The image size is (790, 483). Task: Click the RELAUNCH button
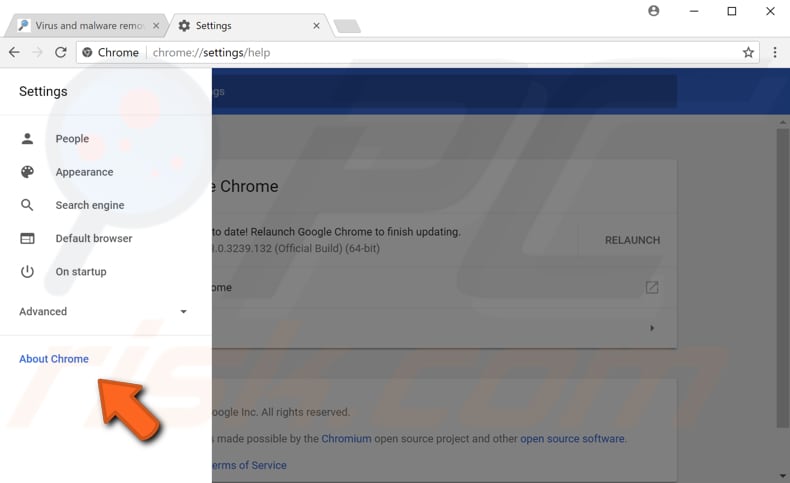click(x=632, y=240)
